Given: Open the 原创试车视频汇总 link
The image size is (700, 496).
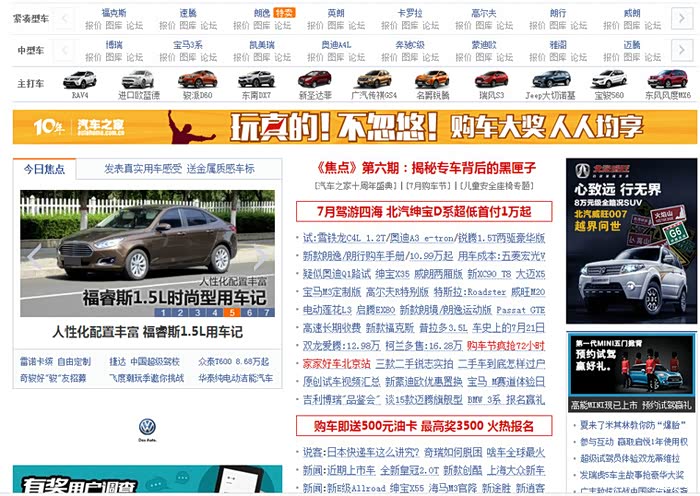Looking at the screenshot, I should [342, 382].
